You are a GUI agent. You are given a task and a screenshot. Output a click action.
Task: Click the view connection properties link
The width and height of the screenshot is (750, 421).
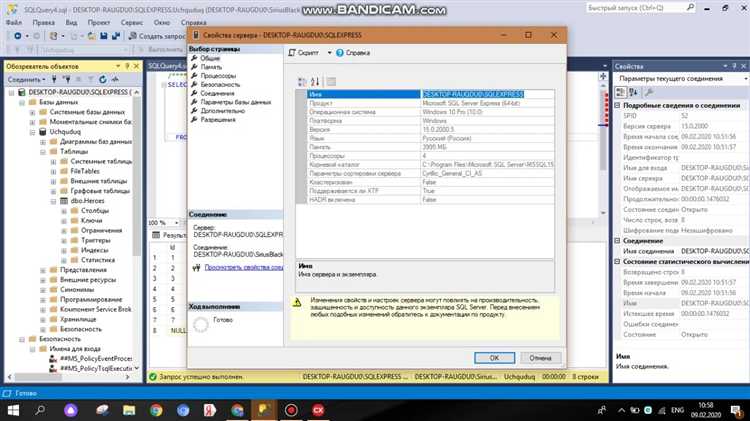point(245,268)
